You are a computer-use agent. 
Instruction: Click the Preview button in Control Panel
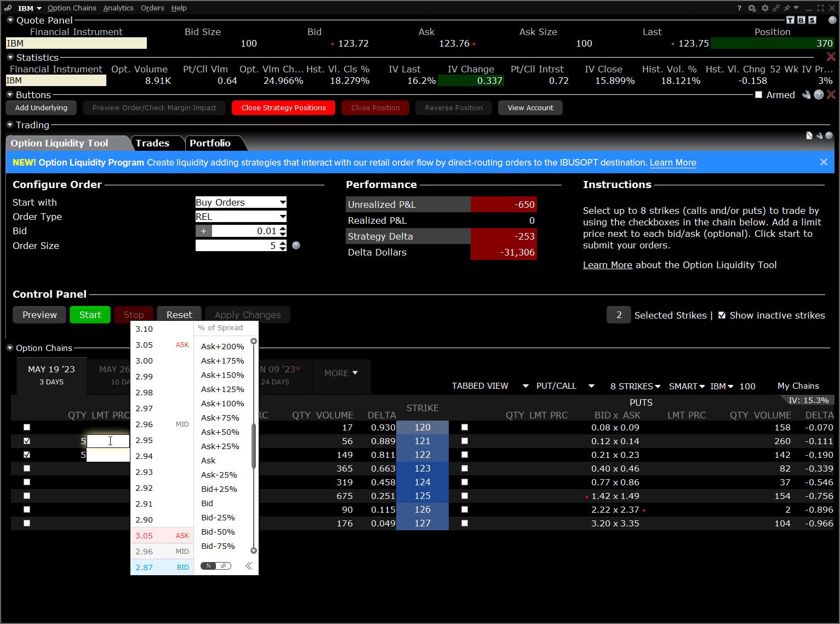39,315
